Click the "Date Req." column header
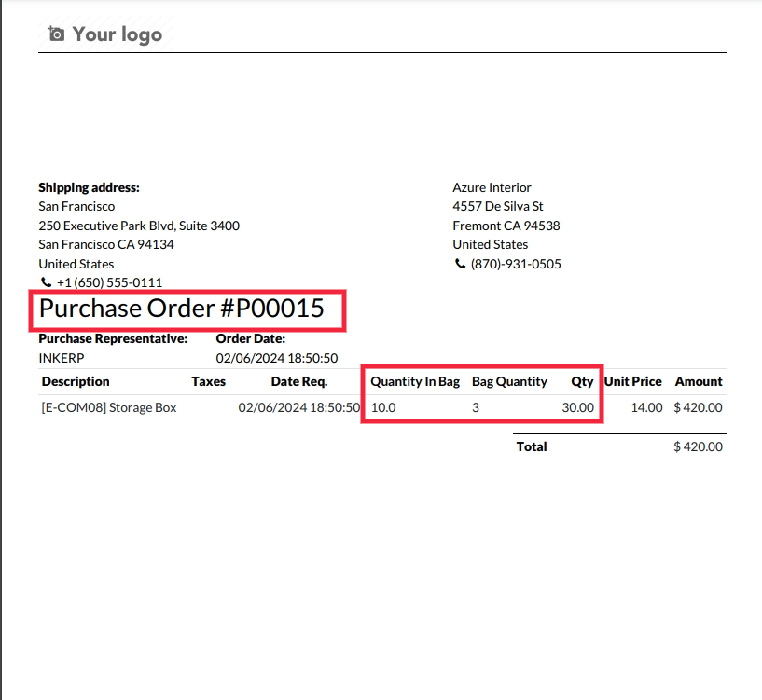This screenshot has height=700, width=762. click(x=299, y=382)
